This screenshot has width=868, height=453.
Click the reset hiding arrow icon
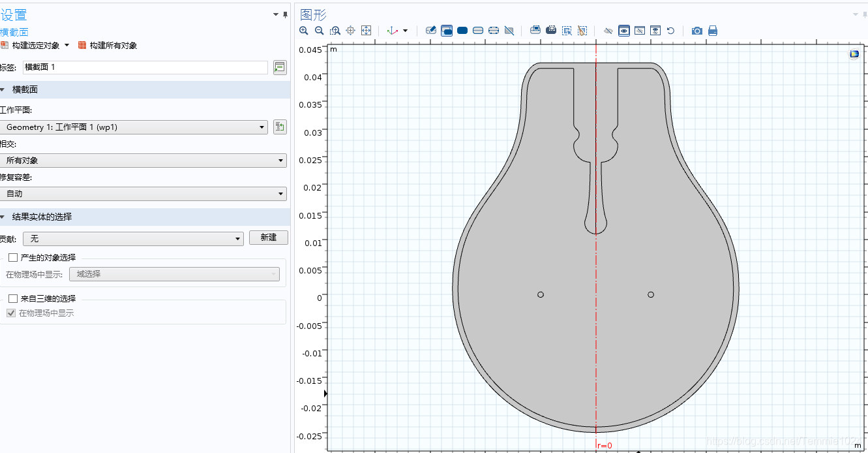670,31
